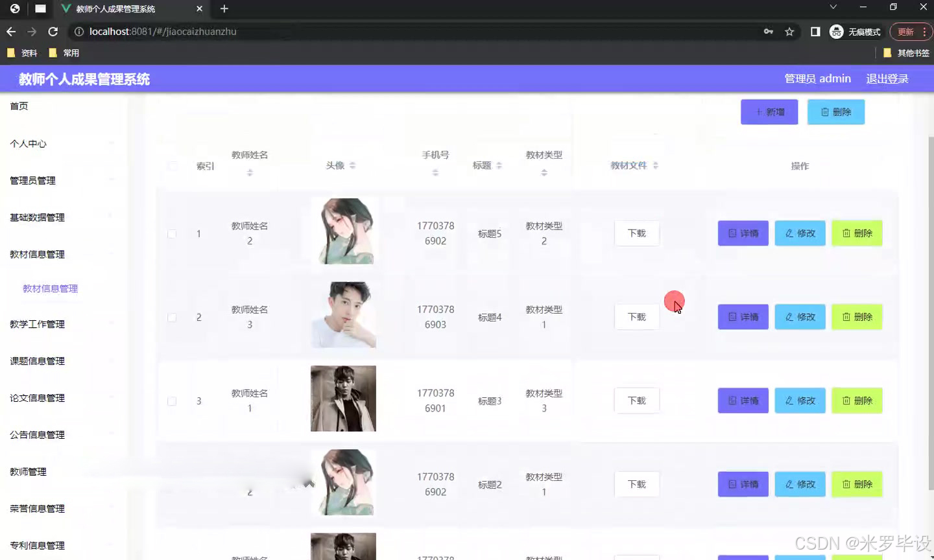
Task: Select the header select-all checkbox
Action: [173, 166]
